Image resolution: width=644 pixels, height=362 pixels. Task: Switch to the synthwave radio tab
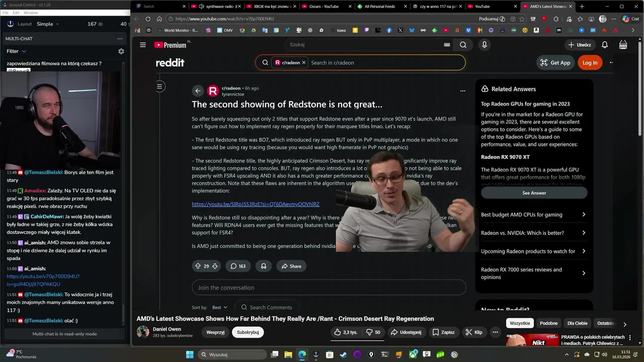pos(215,7)
